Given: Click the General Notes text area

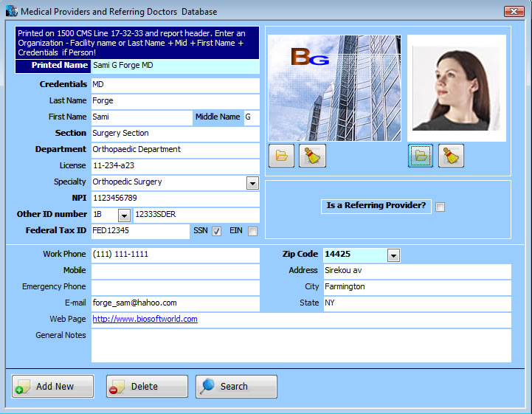Looking at the screenshot, I should click(301, 345).
